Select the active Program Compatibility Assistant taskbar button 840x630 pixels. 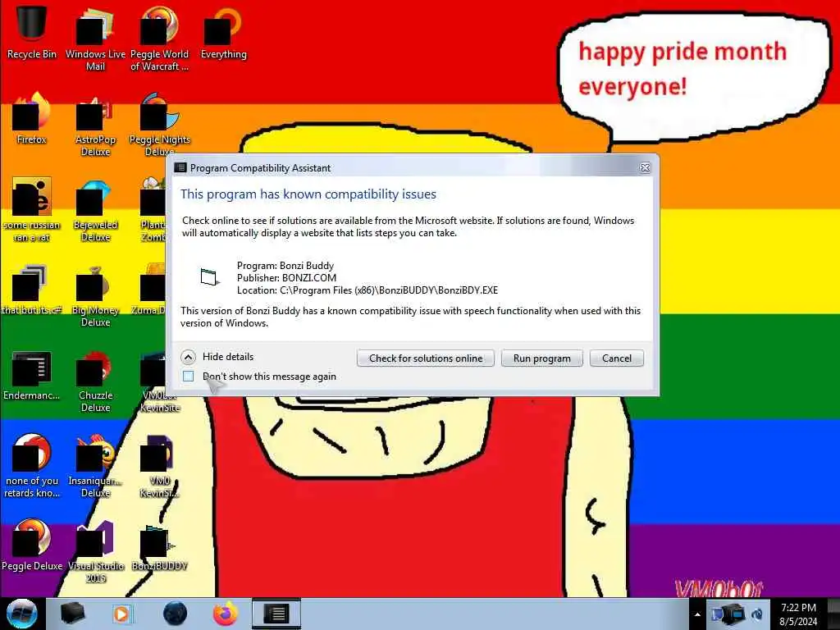click(x=276, y=614)
